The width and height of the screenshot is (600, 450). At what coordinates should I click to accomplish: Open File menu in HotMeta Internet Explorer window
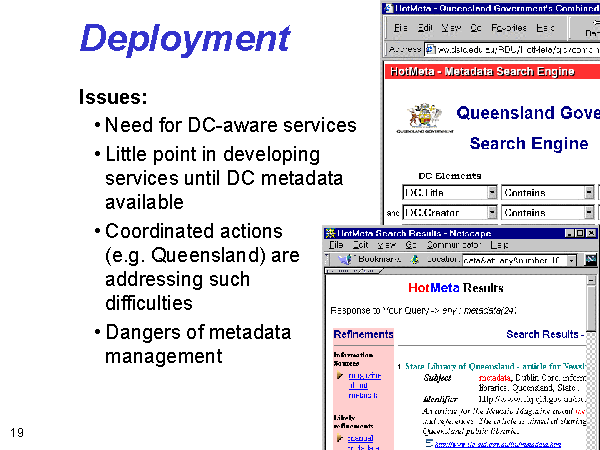[x=400, y=28]
